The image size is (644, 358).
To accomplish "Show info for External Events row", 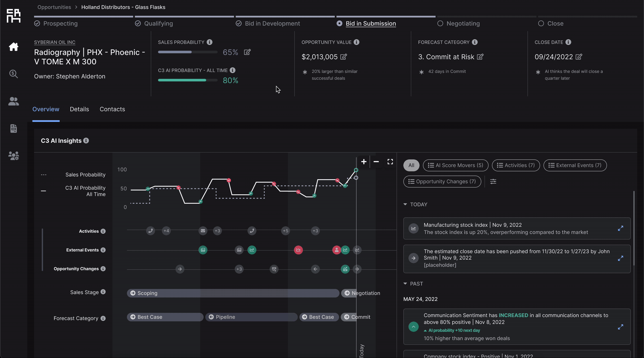I will click(x=103, y=250).
